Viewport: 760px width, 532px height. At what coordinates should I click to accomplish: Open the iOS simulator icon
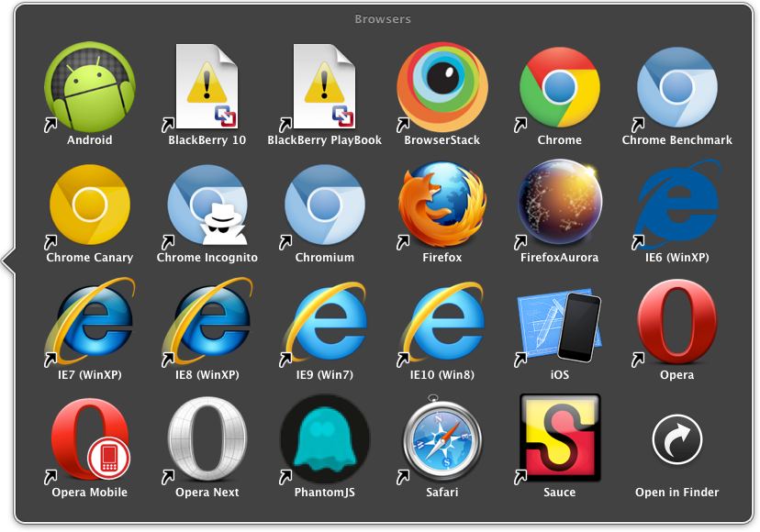[x=559, y=323]
